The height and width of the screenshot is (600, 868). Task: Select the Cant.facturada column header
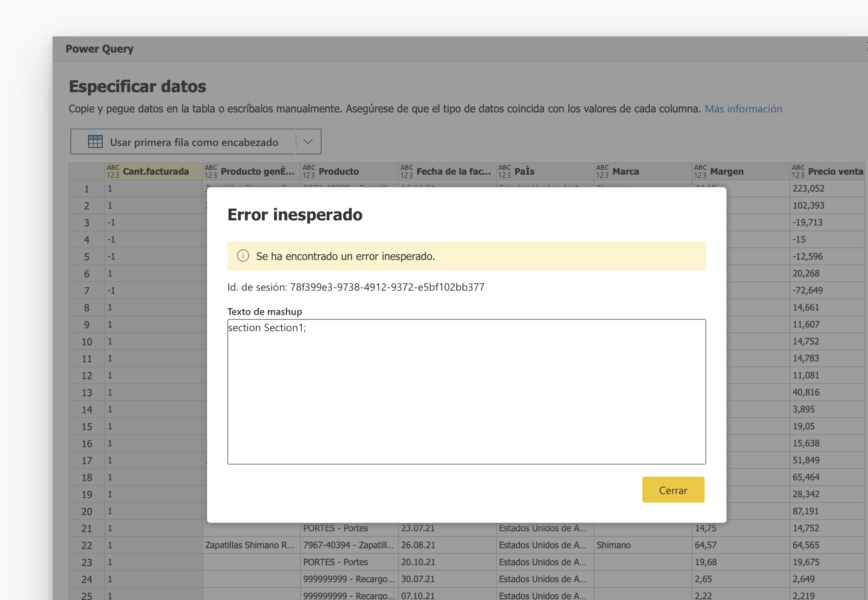(x=154, y=171)
